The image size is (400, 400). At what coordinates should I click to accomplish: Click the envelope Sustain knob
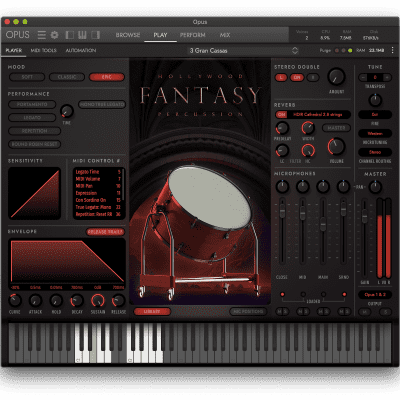[x=98, y=301]
